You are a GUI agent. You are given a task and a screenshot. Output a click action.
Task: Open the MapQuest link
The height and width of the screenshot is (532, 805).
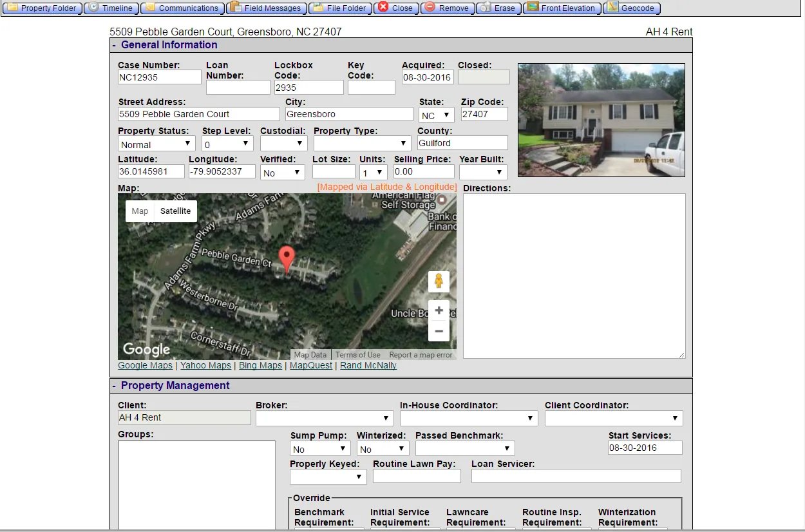(311, 366)
